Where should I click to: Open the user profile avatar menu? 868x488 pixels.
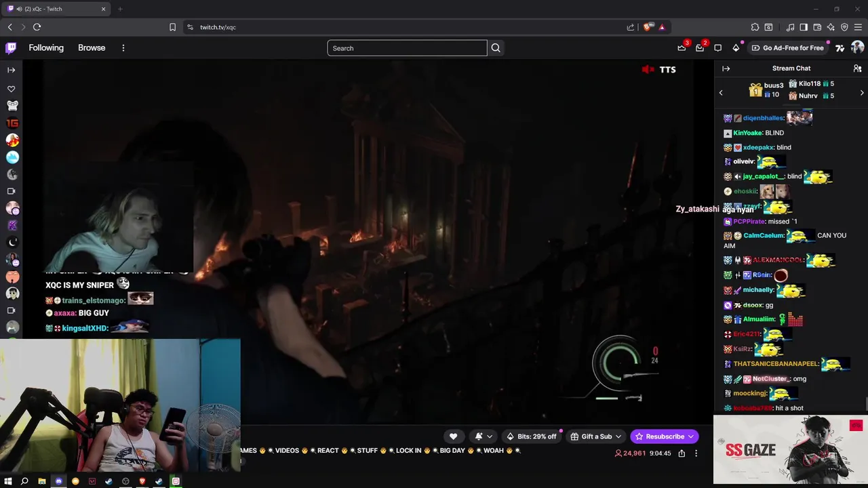click(858, 47)
